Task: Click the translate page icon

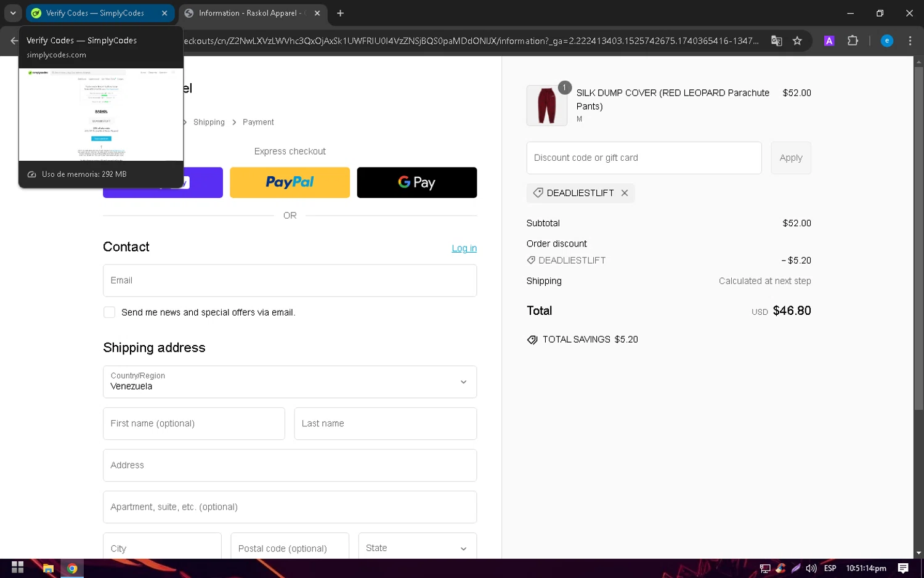Action: click(777, 41)
